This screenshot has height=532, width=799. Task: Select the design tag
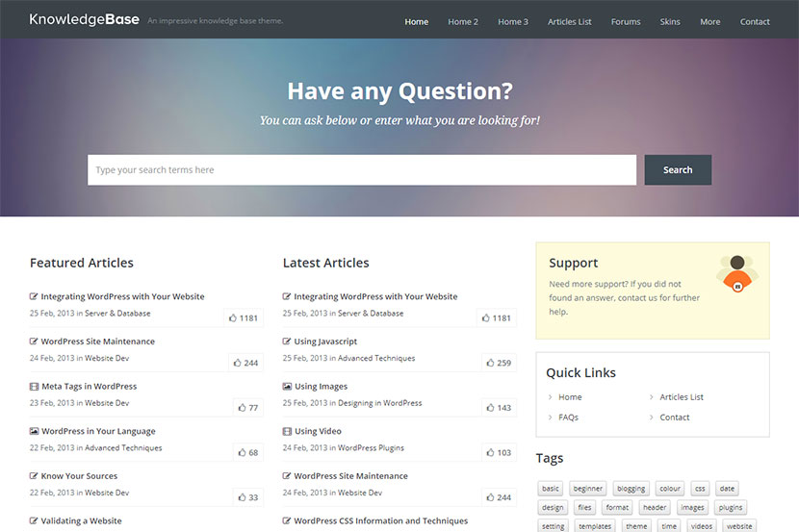[x=553, y=508]
